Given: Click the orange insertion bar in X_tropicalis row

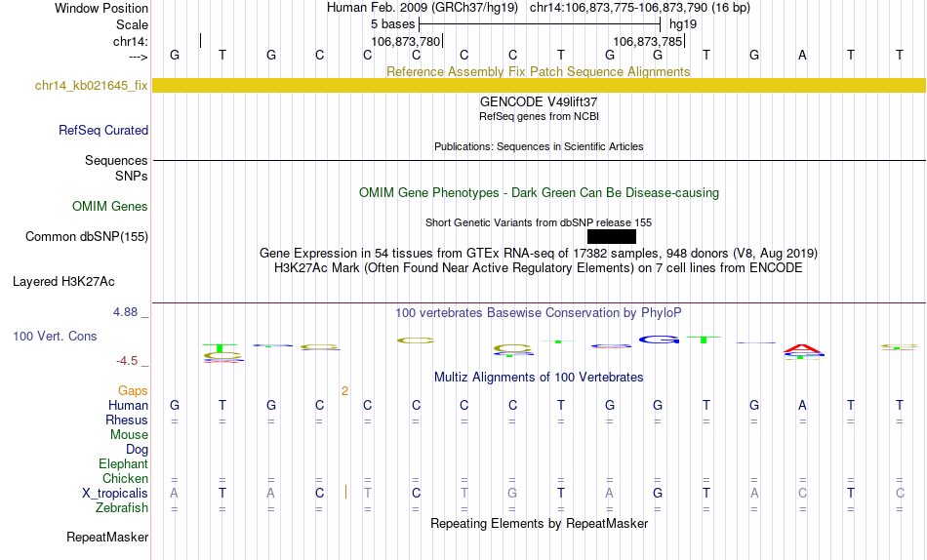Looking at the screenshot, I should click(x=345, y=492).
